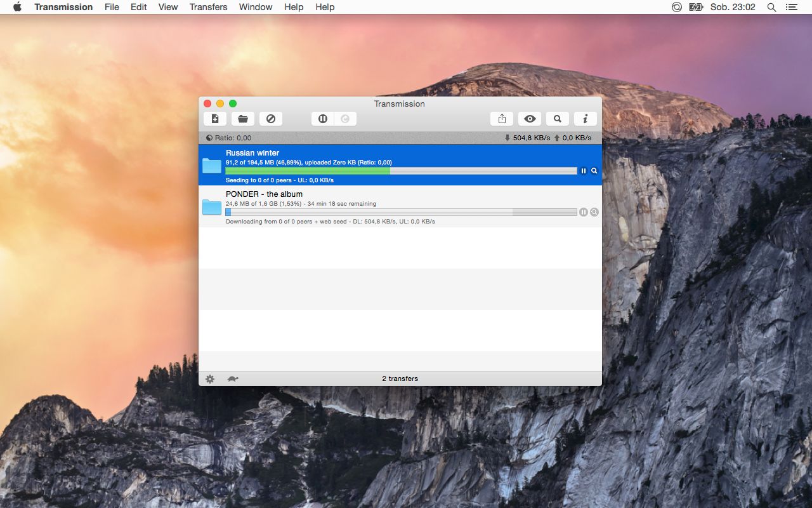Open the File menu
Screen dimensions: 812x508
[112, 7]
